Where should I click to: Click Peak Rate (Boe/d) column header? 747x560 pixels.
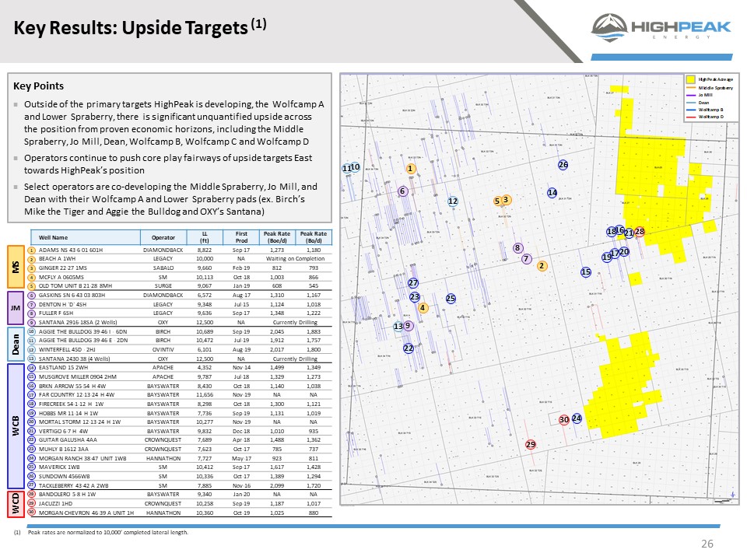click(277, 238)
